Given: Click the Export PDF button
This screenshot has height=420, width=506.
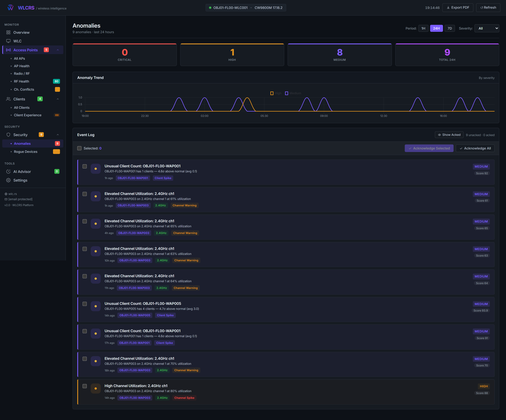Looking at the screenshot, I should 458,8.
